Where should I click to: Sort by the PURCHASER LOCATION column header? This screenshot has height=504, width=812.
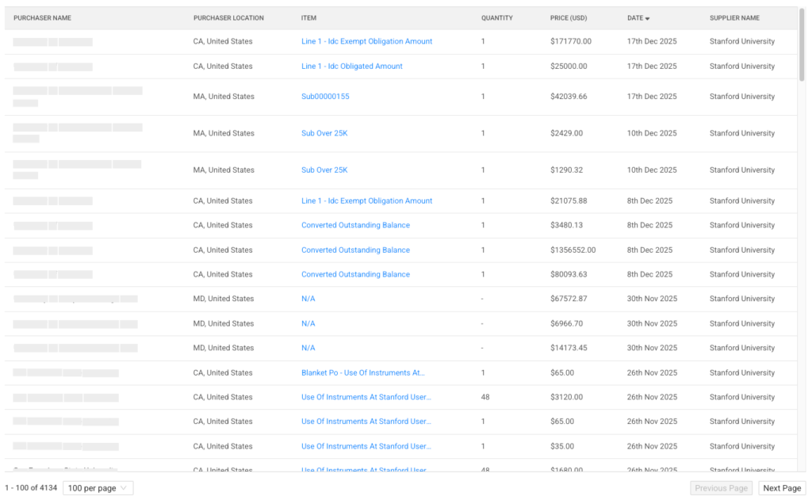click(228, 18)
